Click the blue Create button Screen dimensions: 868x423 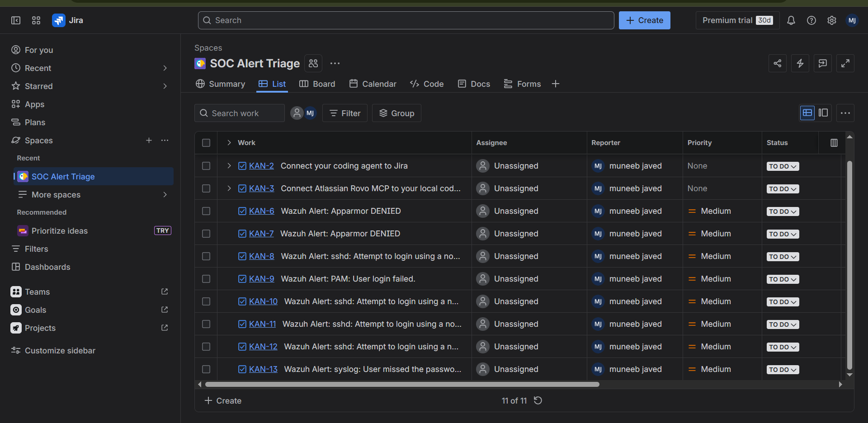pyautogui.click(x=644, y=20)
